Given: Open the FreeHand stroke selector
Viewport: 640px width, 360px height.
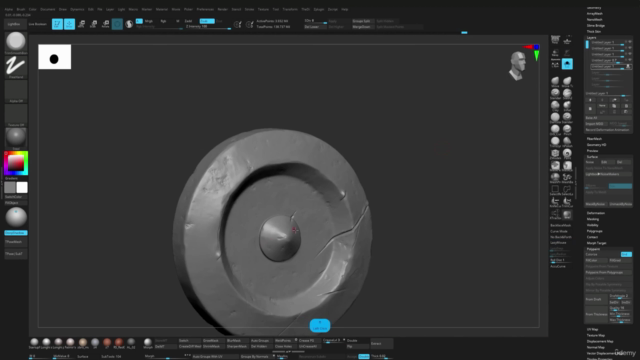Looking at the screenshot, I should coord(16,66).
